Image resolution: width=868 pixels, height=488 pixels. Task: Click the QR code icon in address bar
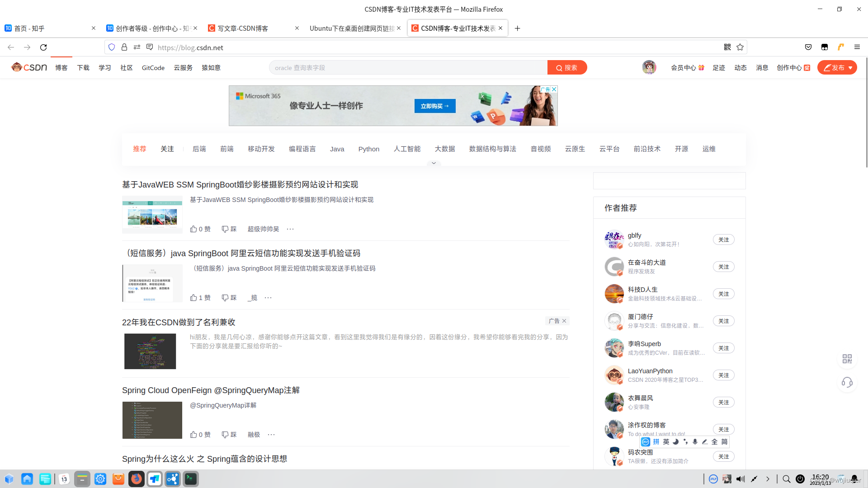click(727, 47)
